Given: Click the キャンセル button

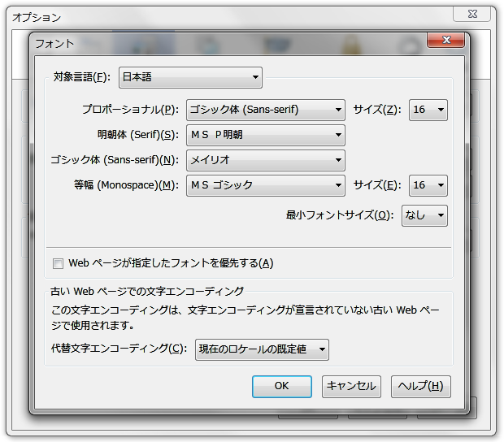Looking at the screenshot, I should pos(351,387).
